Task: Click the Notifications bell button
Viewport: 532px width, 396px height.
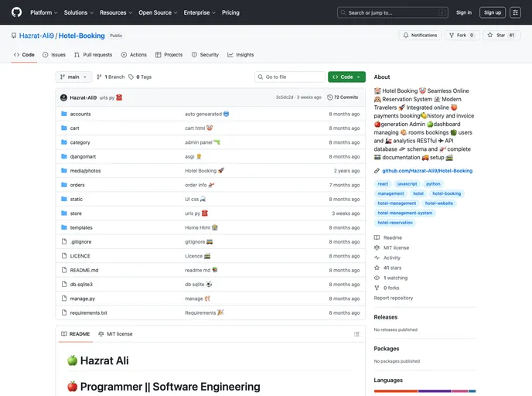Action: (x=420, y=35)
